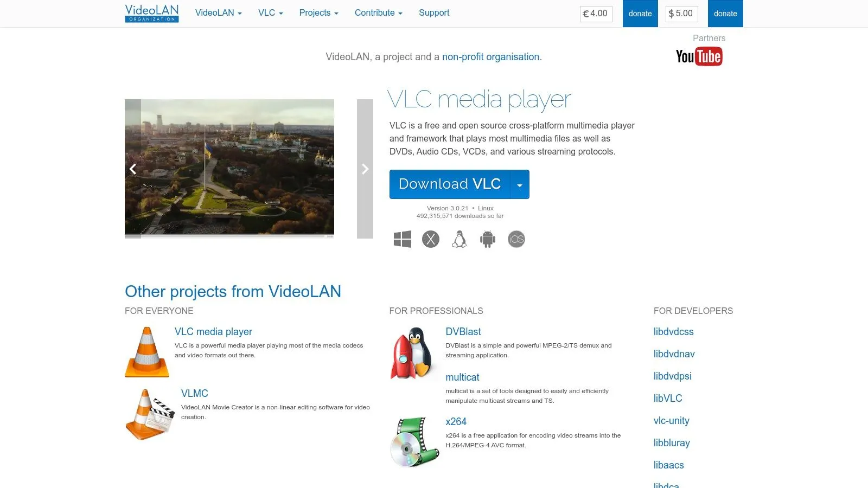Expand the Contribute navigation menu
This screenshot has width=868, height=488.
coord(378,12)
